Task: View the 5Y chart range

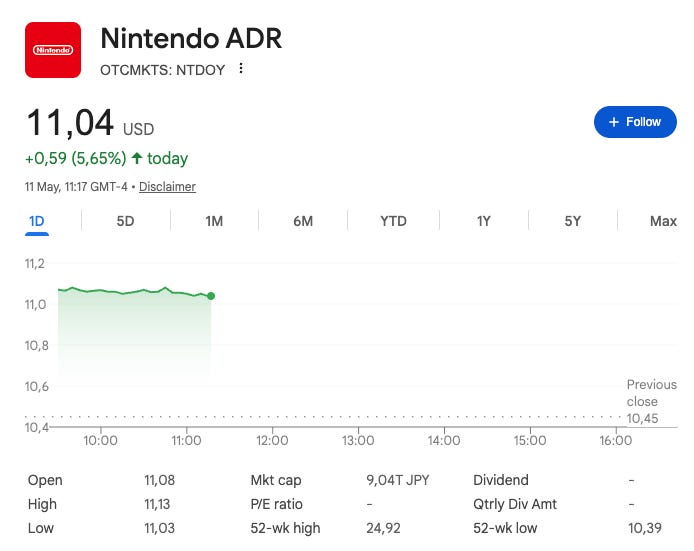Action: (x=573, y=221)
